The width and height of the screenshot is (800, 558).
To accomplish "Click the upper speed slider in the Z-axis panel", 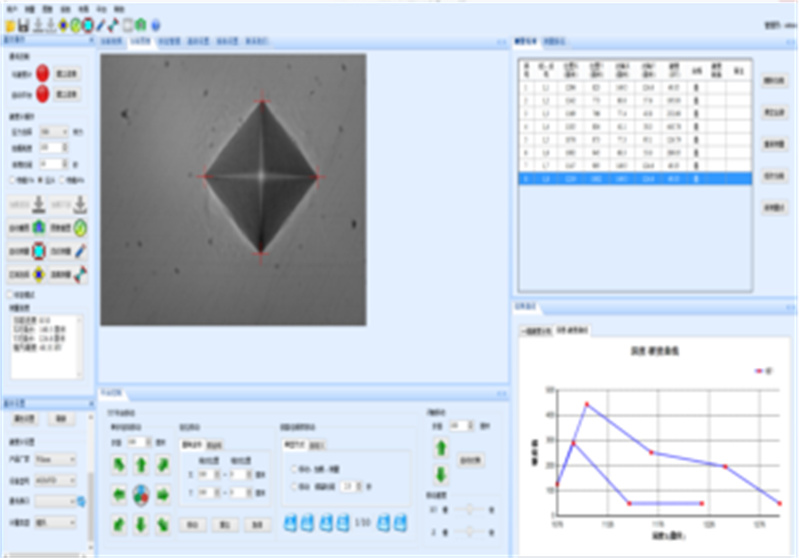I will tap(470, 509).
